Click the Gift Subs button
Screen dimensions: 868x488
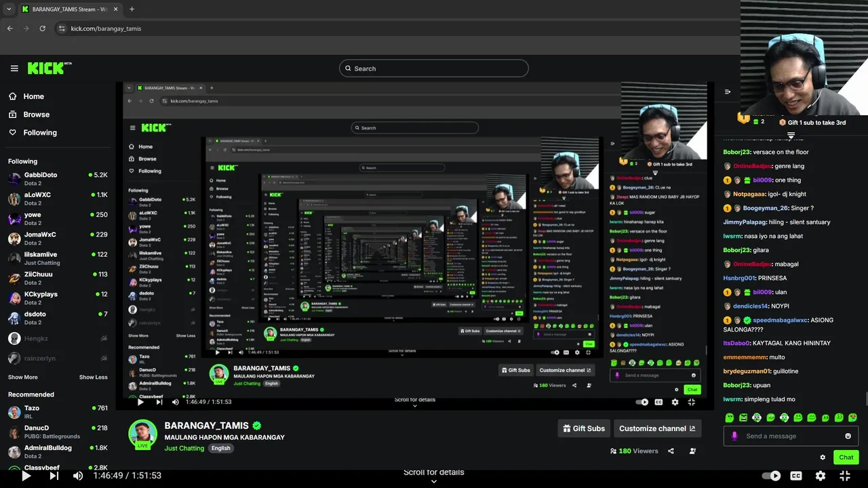coord(584,428)
